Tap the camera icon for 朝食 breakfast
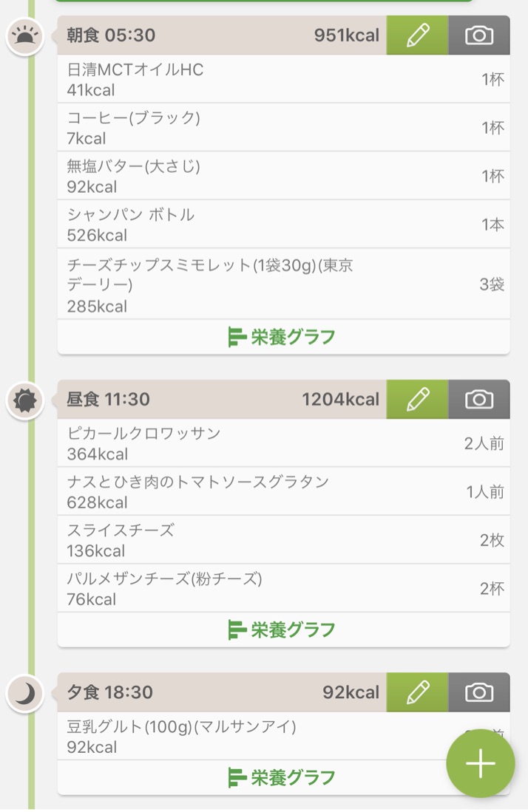The height and width of the screenshot is (812, 528). tap(479, 35)
